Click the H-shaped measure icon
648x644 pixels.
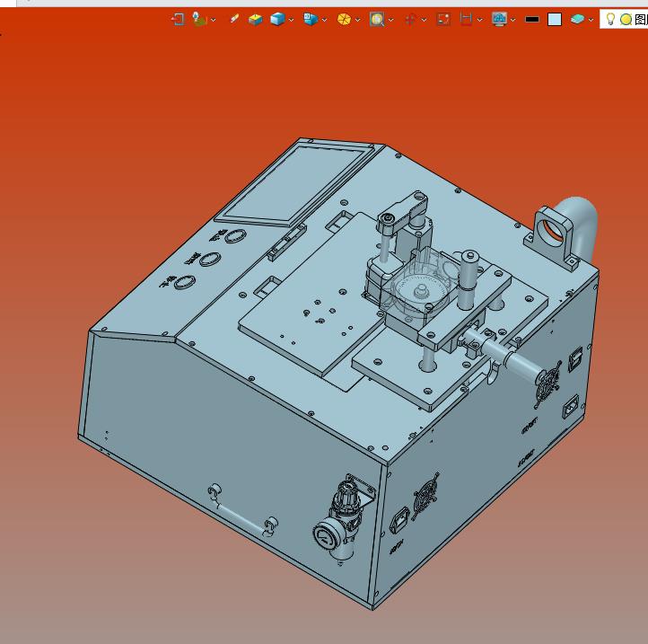(x=466, y=19)
